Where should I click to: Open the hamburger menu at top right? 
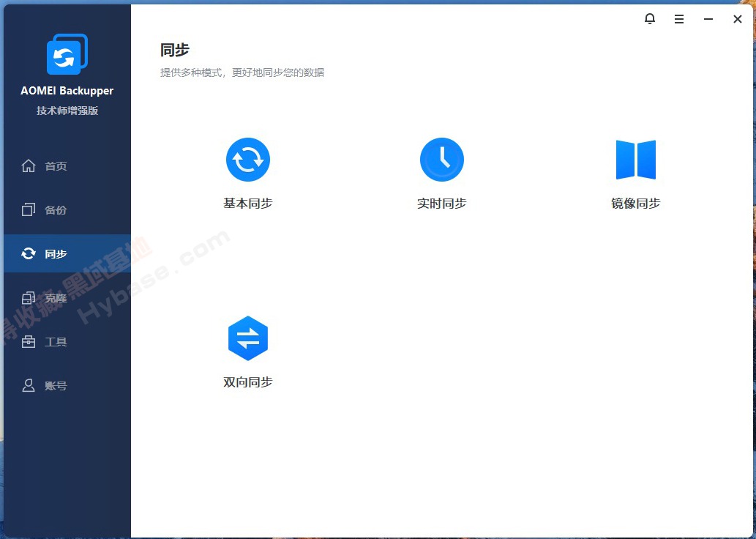point(679,19)
